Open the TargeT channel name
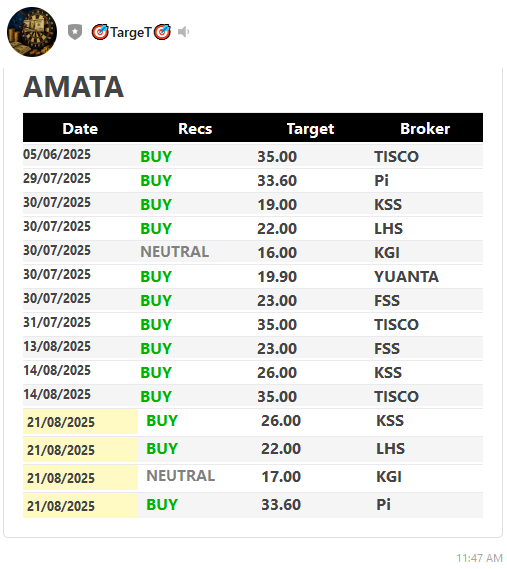The height and width of the screenshot is (569, 507). point(131,32)
